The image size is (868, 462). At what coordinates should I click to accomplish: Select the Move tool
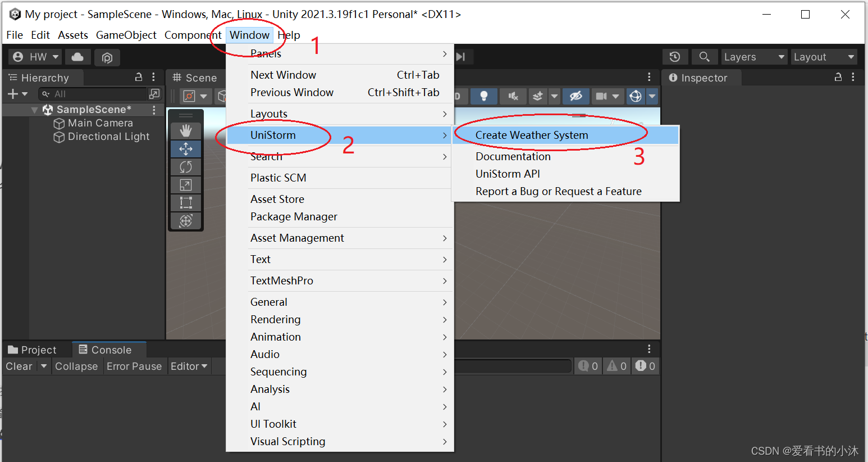tap(186, 149)
